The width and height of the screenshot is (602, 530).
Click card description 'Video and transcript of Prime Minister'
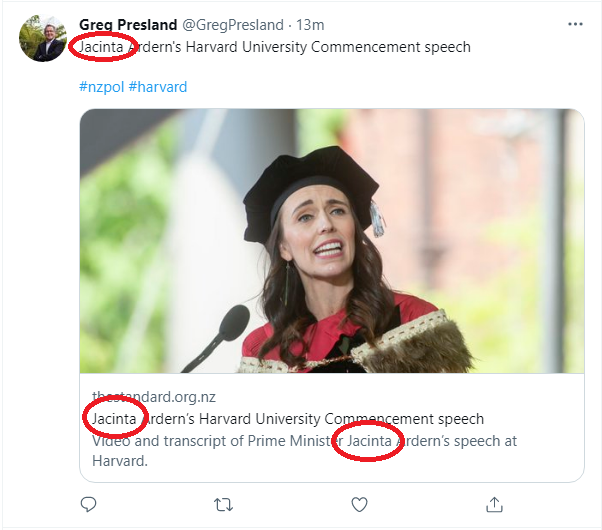tap(210, 441)
